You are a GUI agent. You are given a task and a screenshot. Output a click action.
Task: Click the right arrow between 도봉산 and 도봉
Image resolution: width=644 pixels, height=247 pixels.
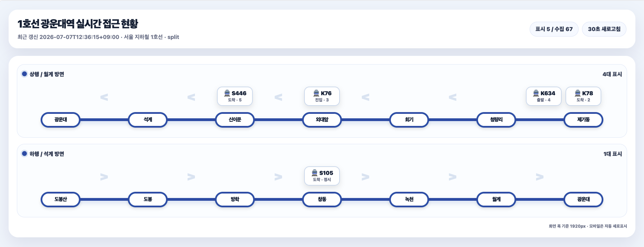coord(104,177)
